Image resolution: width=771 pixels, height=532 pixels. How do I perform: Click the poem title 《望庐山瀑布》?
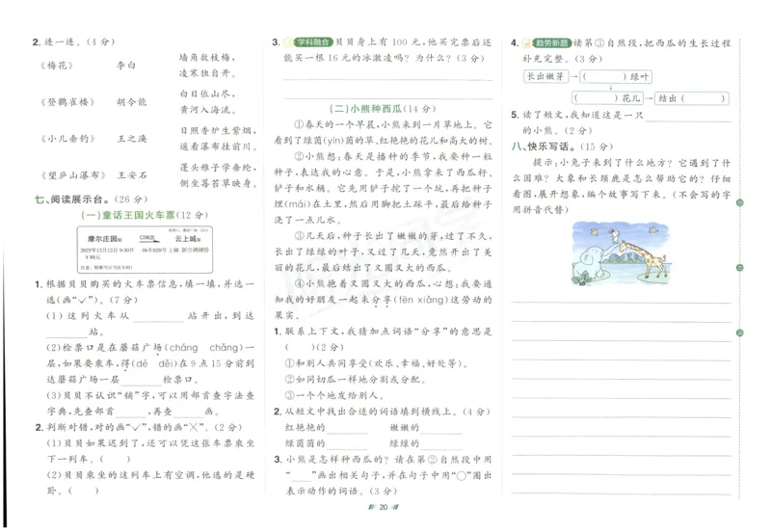click(x=73, y=175)
